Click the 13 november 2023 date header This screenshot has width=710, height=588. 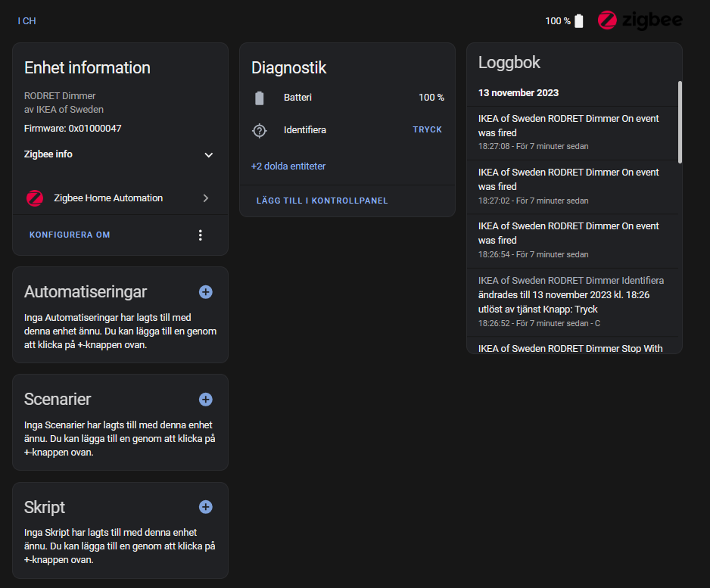(x=518, y=93)
